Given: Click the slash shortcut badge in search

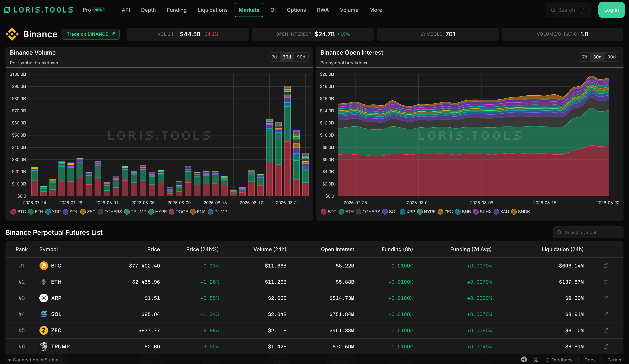Looking at the screenshot, I should pyautogui.click(x=582, y=10).
